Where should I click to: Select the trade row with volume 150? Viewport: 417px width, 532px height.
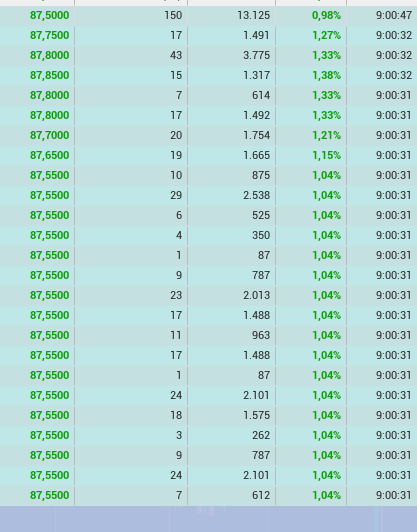pyautogui.click(x=208, y=16)
